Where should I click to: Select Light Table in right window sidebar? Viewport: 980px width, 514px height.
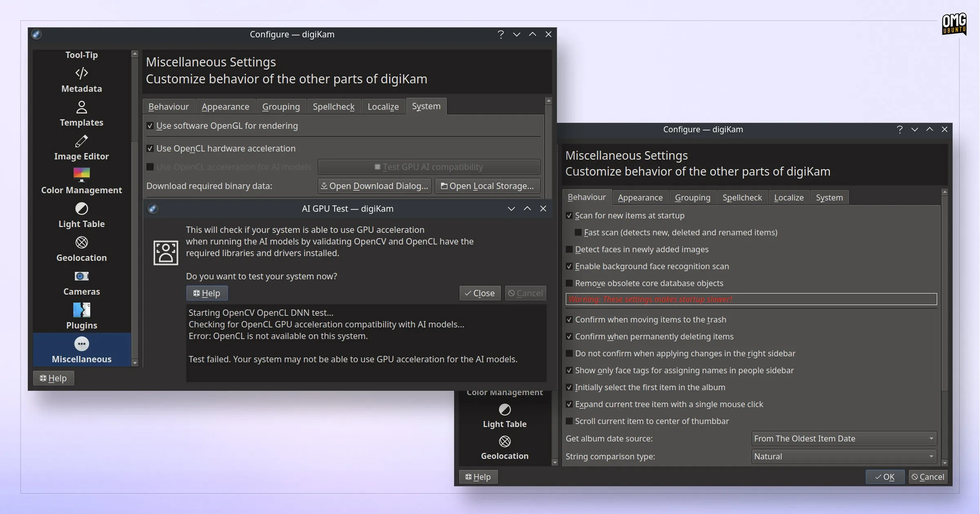click(x=505, y=416)
